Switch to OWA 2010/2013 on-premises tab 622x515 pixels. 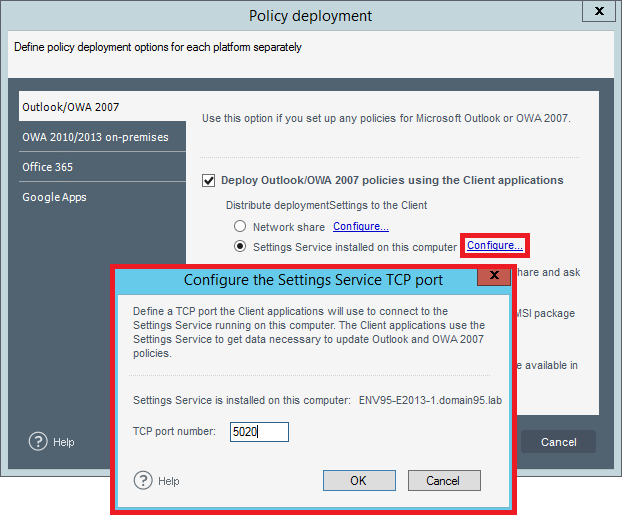[102, 137]
